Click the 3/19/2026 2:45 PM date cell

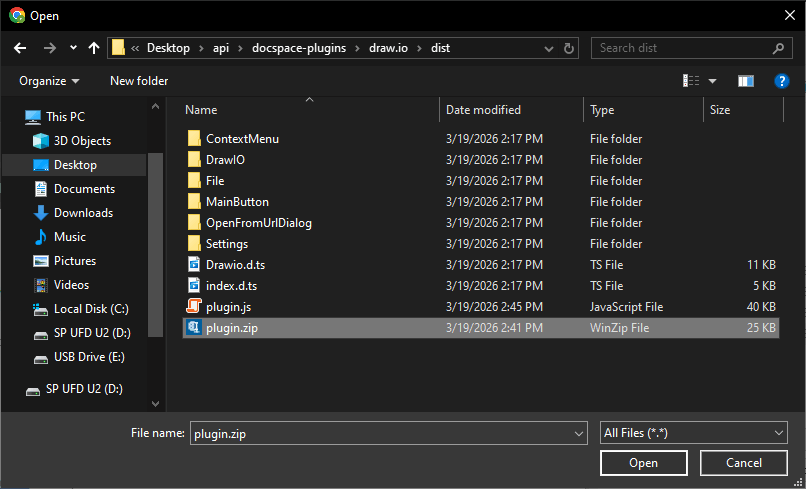click(494, 307)
